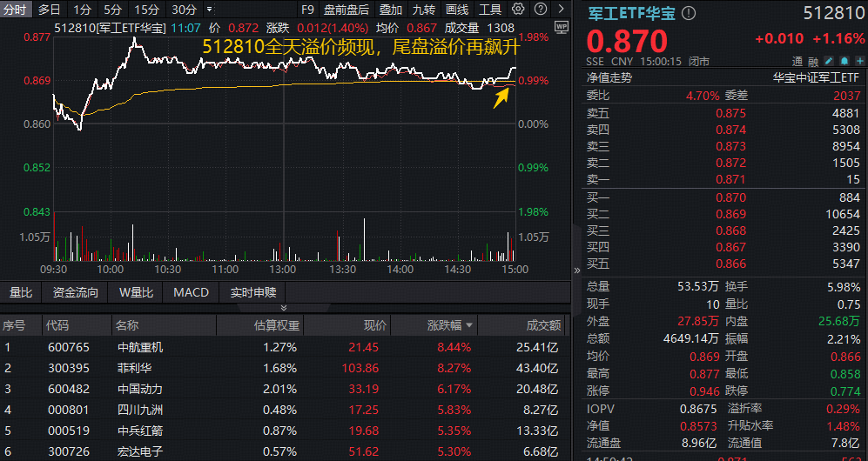Switch to 多日 chart tab
This screenshot has width=868, height=461.
click(x=50, y=10)
